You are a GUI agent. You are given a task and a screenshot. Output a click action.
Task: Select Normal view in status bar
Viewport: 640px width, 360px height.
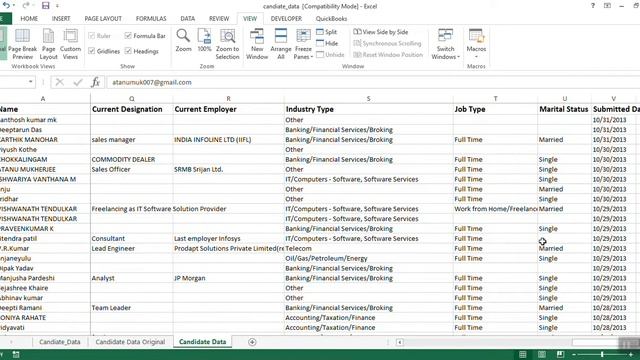[523, 354]
